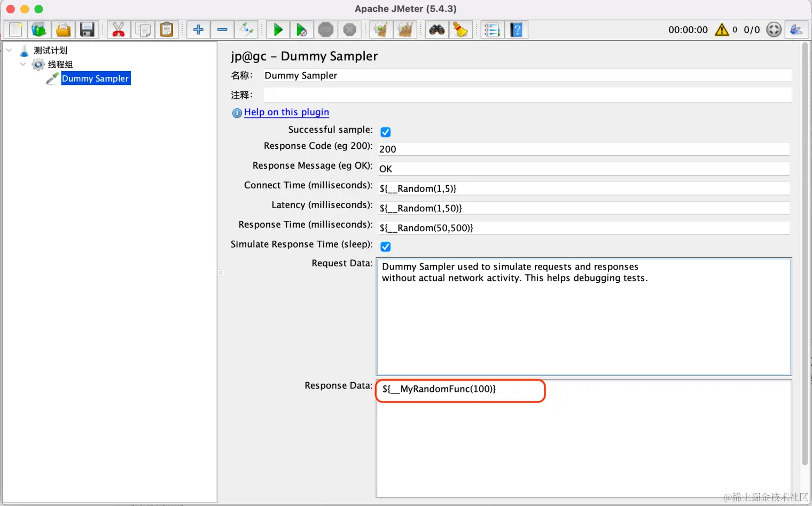Start the test run
Screen dimensions: 812x506
(x=277, y=29)
